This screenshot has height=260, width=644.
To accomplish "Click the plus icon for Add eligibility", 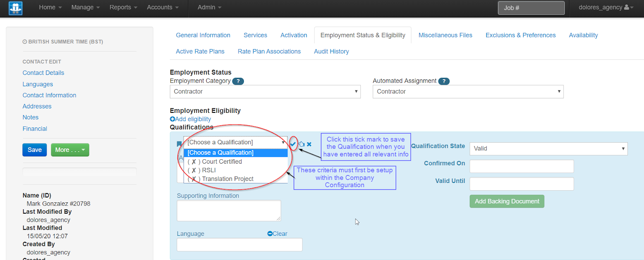I will pyautogui.click(x=173, y=119).
